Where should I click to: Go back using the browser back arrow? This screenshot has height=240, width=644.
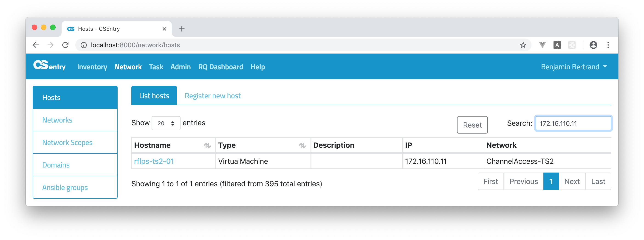pos(36,45)
